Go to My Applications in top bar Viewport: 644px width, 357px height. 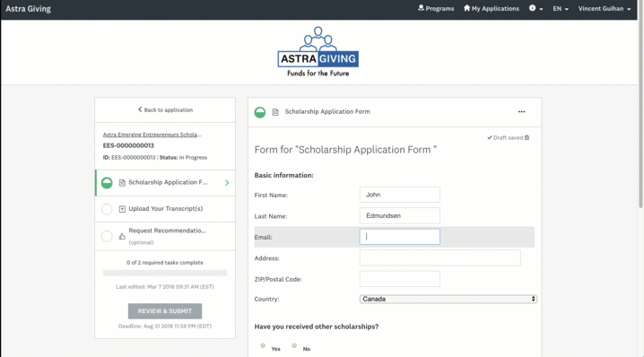click(x=492, y=8)
